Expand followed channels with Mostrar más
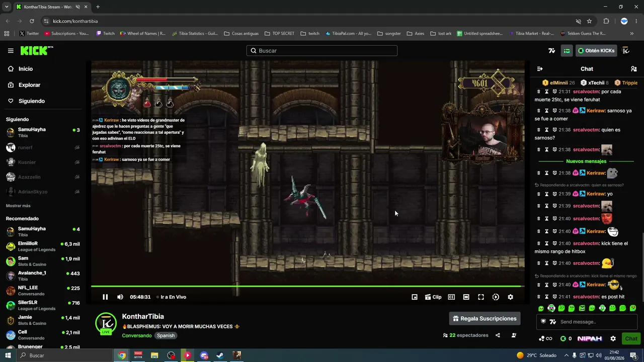The height and width of the screenshot is (362, 644). (x=18, y=206)
